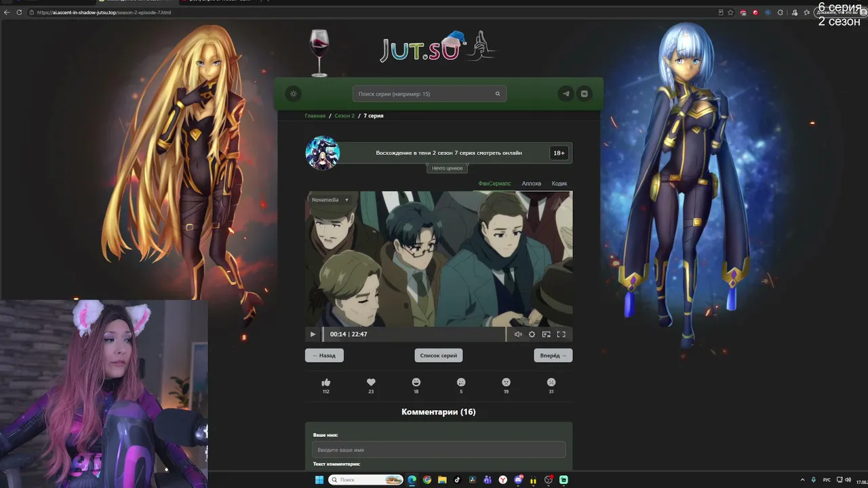The width and height of the screenshot is (868, 488).
Task: Open Discord from the taskbar
Action: (x=518, y=480)
